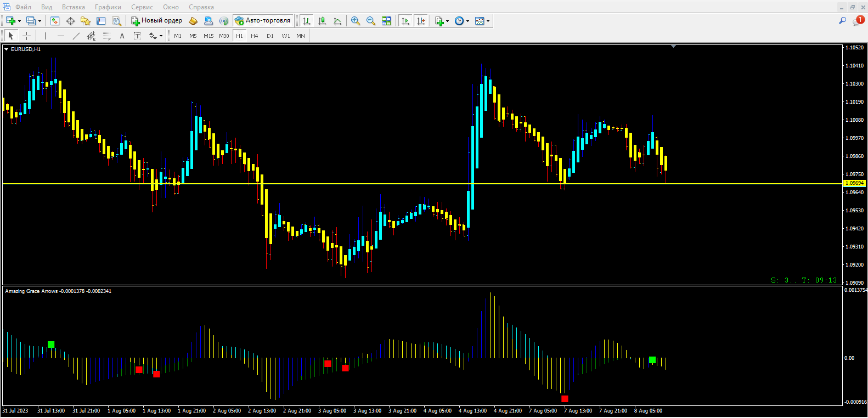868x418 pixels.
Task: Open the Графики menu
Action: coord(108,7)
